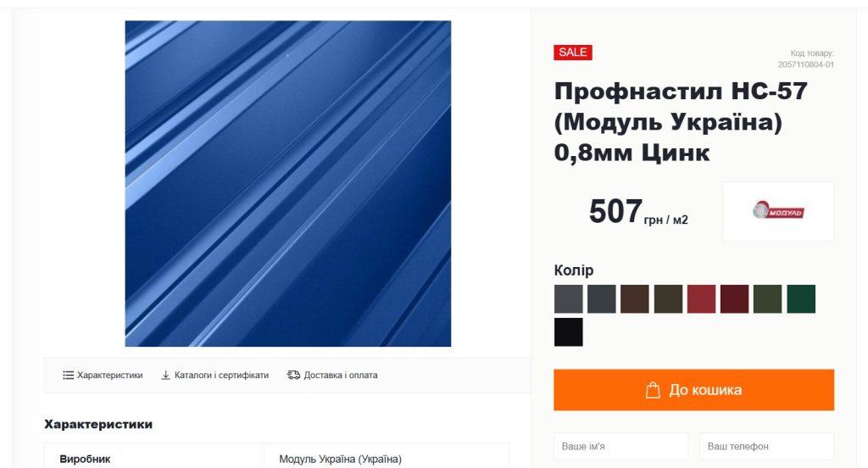The height and width of the screenshot is (468, 868).
Task: Choose the bright red color swatch
Action: point(701,299)
